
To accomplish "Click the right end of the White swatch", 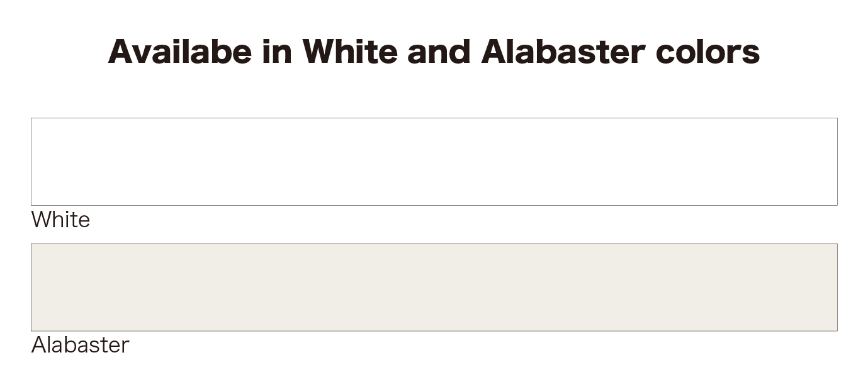I will [x=831, y=162].
